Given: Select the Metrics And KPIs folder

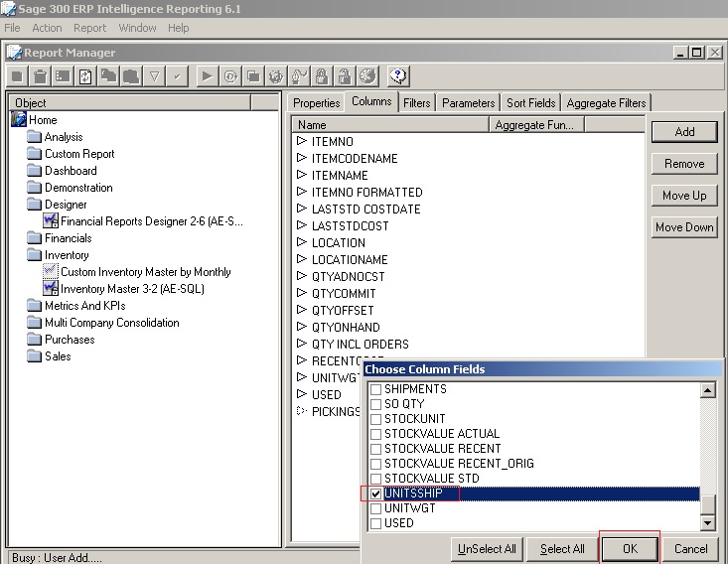Looking at the screenshot, I should point(85,306).
